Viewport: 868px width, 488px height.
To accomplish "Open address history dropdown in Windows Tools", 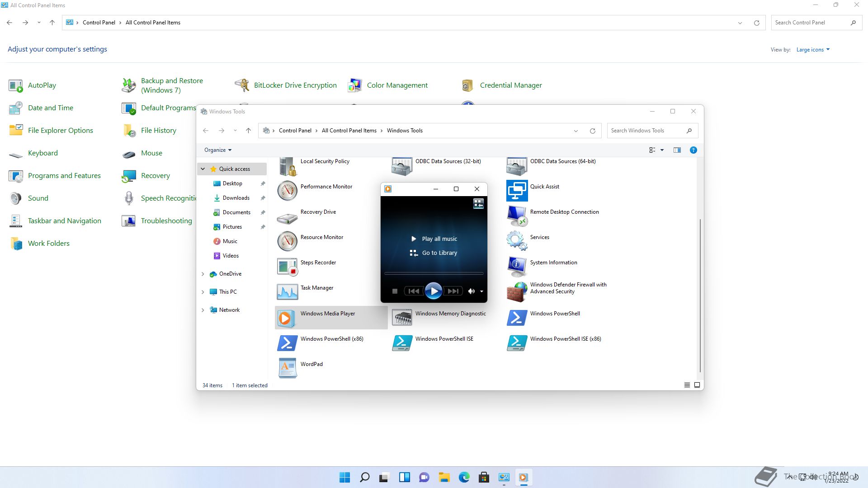I will pos(576,131).
